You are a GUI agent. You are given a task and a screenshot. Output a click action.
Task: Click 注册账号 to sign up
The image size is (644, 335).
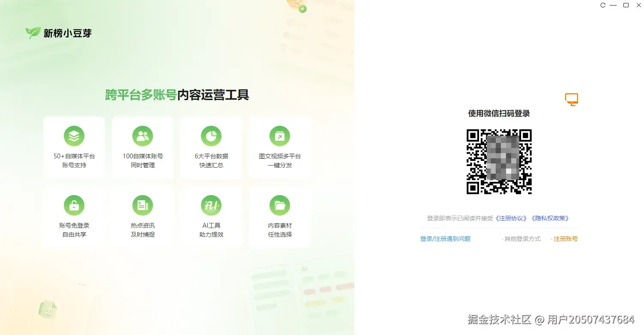pos(566,239)
